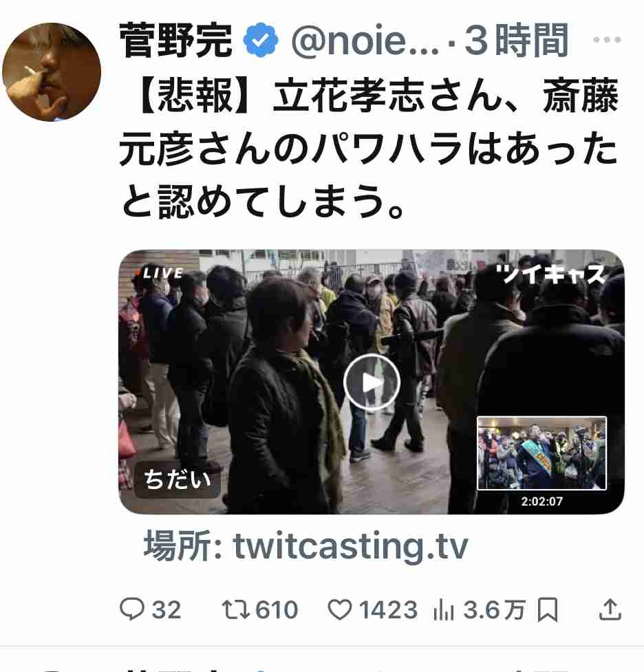The width and height of the screenshot is (644, 672).
Task: Open the @noie... username handle
Action: pos(365,41)
